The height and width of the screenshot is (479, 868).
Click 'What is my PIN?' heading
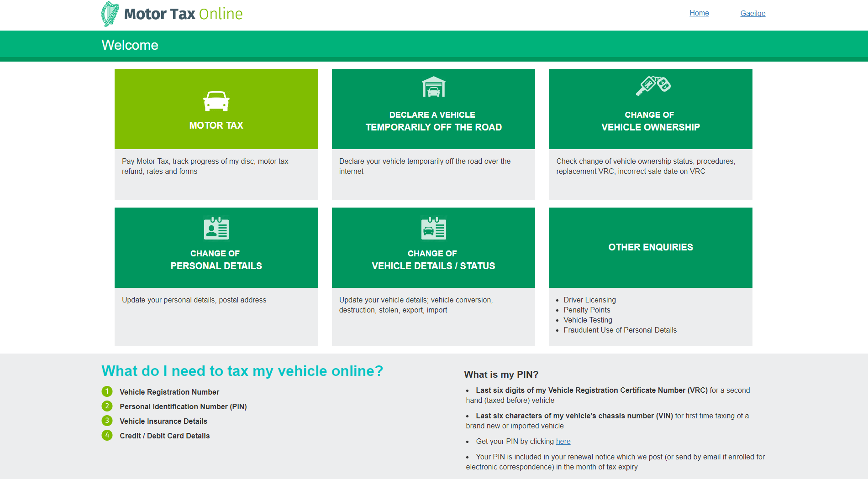pyautogui.click(x=501, y=375)
